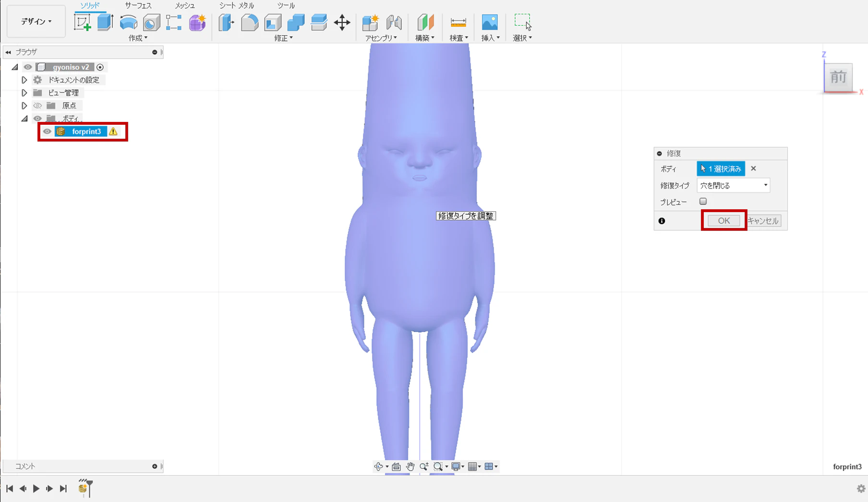Click the 前 face of ViewCube

[x=838, y=77]
